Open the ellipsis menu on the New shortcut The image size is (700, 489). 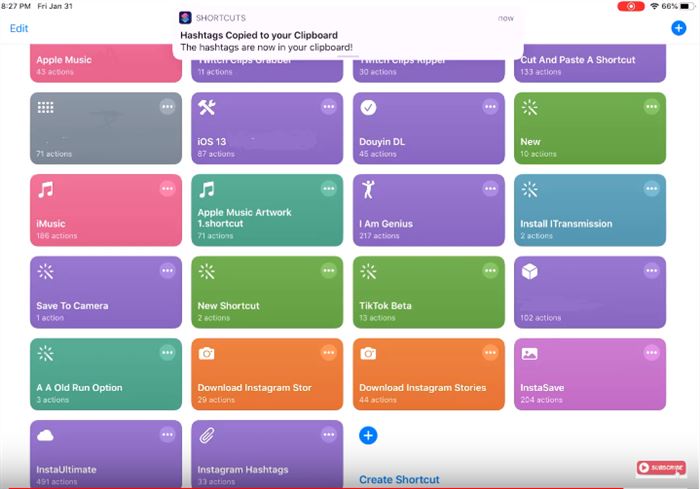tap(651, 107)
